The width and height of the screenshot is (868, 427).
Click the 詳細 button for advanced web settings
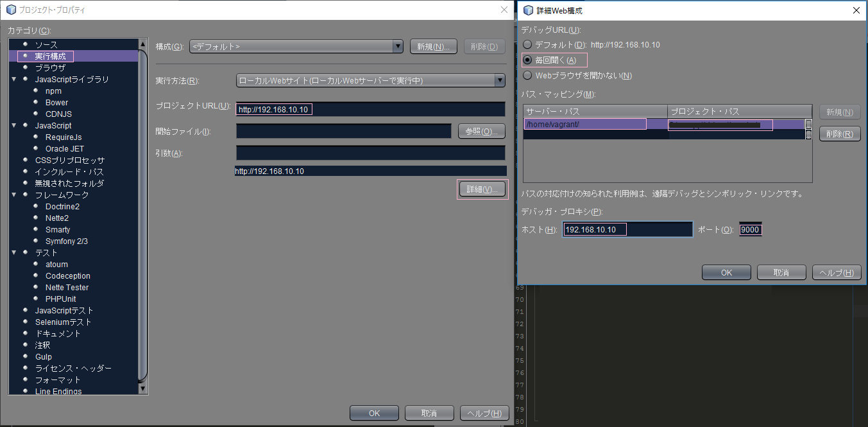[x=482, y=189]
